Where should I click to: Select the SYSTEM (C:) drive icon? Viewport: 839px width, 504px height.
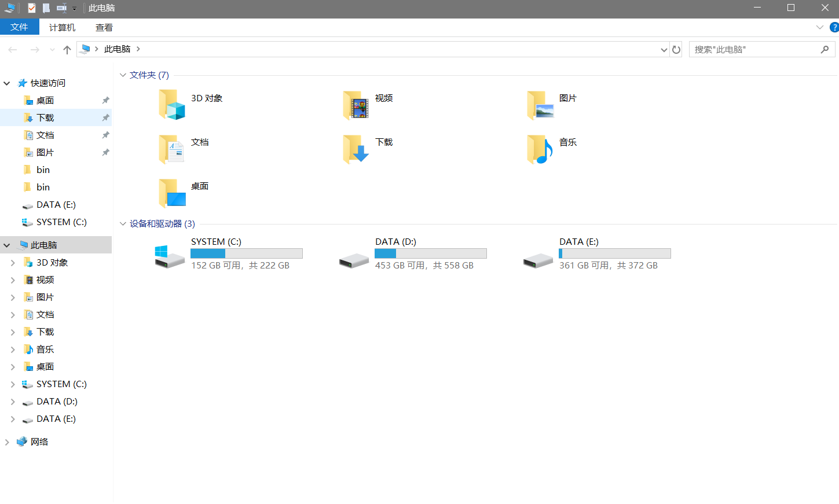click(170, 256)
